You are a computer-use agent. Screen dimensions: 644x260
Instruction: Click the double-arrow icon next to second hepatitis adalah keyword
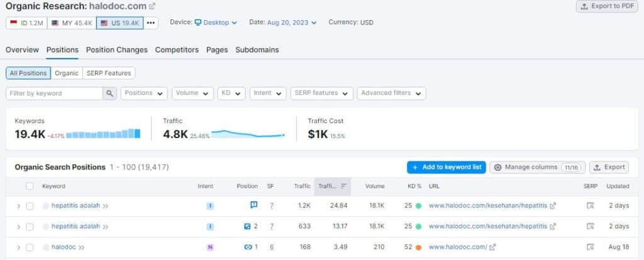click(105, 227)
